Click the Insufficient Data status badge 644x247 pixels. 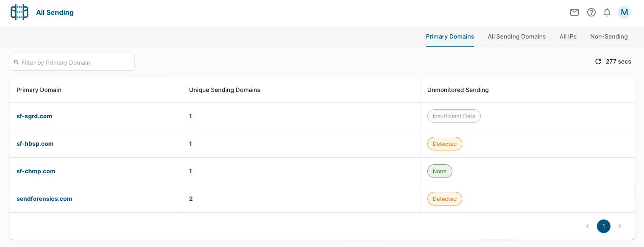point(454,116)
